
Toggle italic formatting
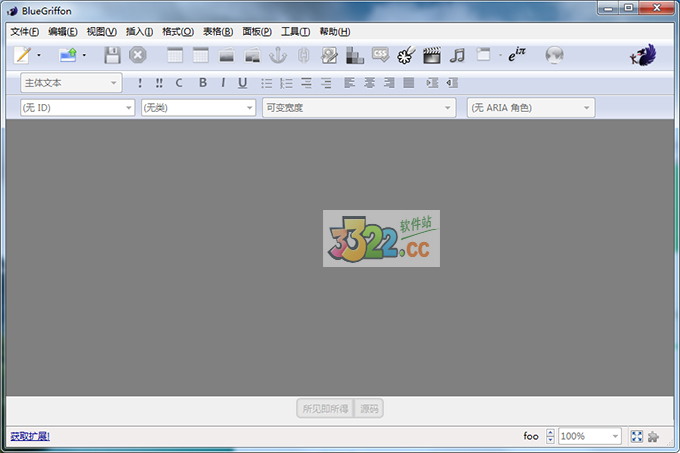coord(222,83)
